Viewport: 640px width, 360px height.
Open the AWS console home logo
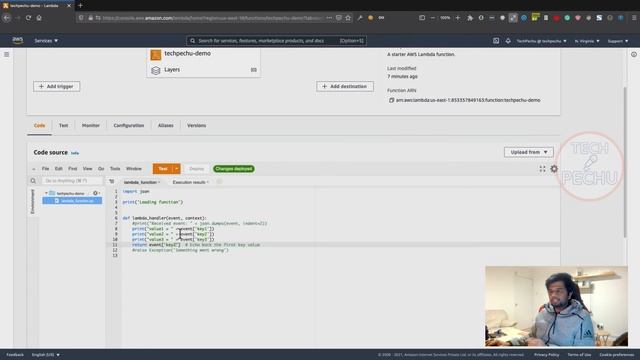(17, 40)
